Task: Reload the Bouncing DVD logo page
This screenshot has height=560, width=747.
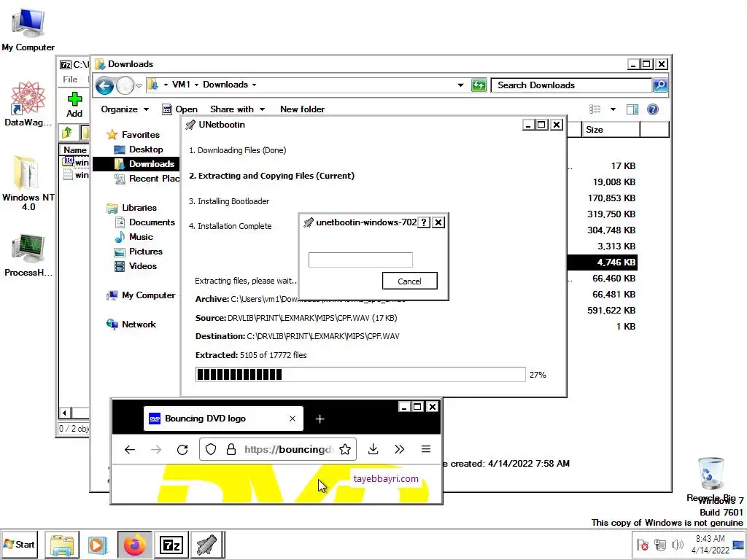Action: coord(182,449)
